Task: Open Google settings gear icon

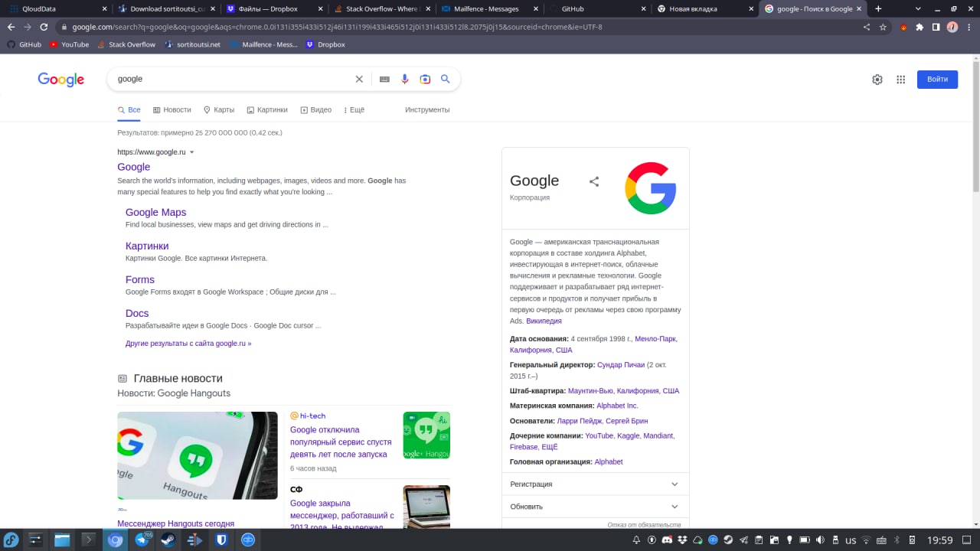Action: click(x=877, y=80)
